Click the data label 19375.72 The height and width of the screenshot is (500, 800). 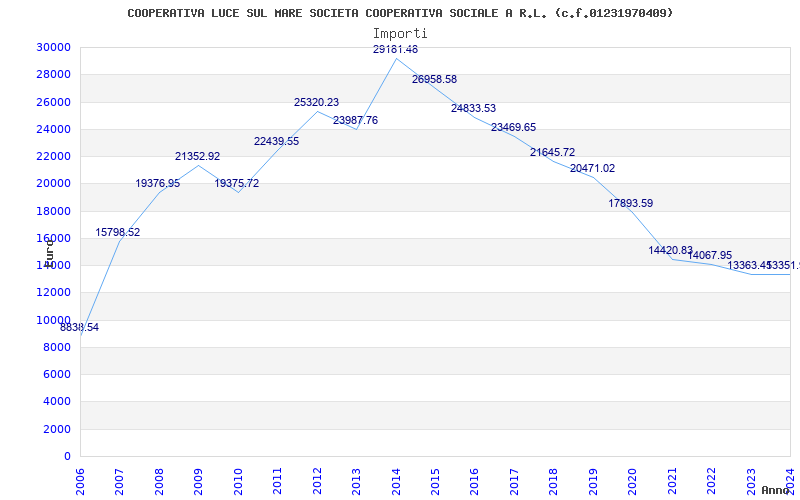point(237,183)
